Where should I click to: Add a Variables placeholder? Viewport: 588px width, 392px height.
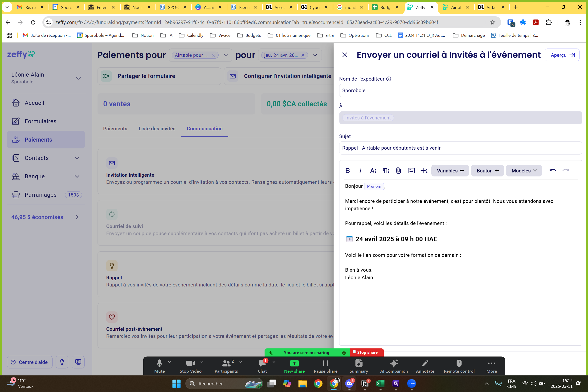[x=450, y=171]
